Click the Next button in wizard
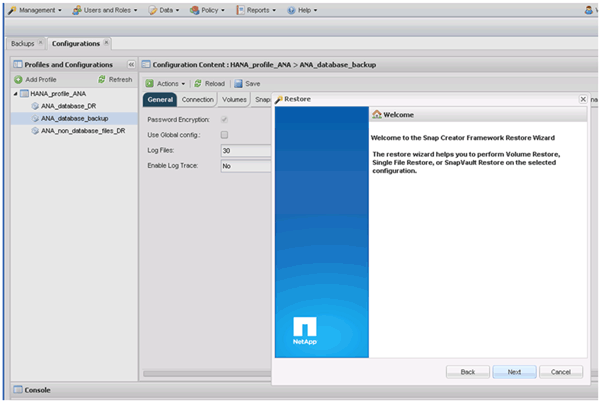This screenshot has width=600, height=402. (514, 371)
